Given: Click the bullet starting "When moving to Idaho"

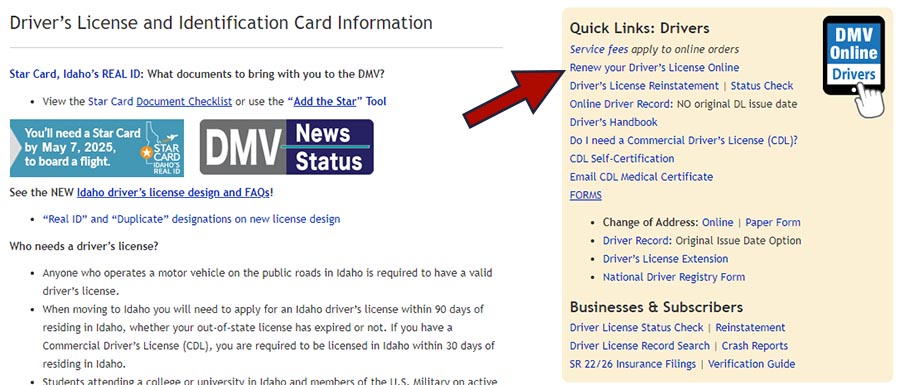Looking at the screenshot, I should pos(269,337).
